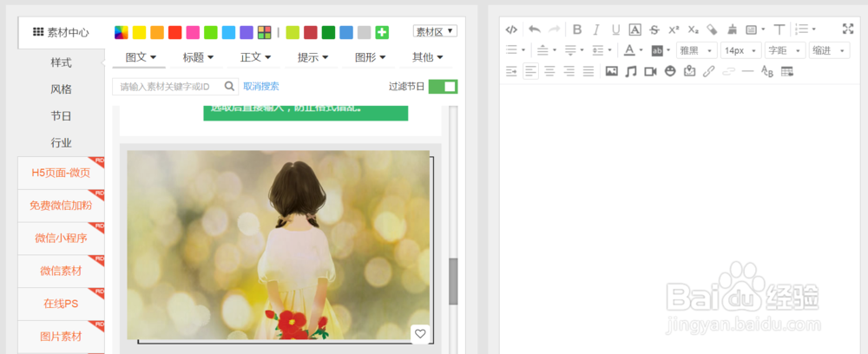
Task: Apply strikethrough formatting
Action: (654, 29)
